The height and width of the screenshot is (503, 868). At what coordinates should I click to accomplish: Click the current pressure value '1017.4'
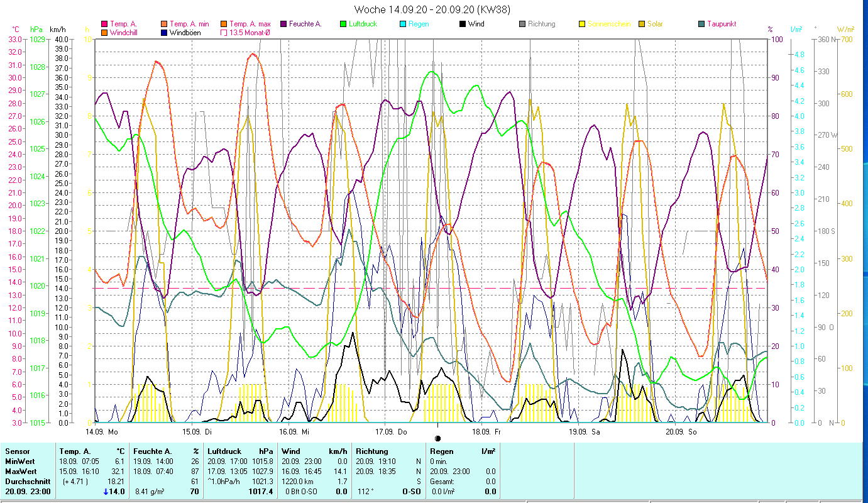[261, 491]
